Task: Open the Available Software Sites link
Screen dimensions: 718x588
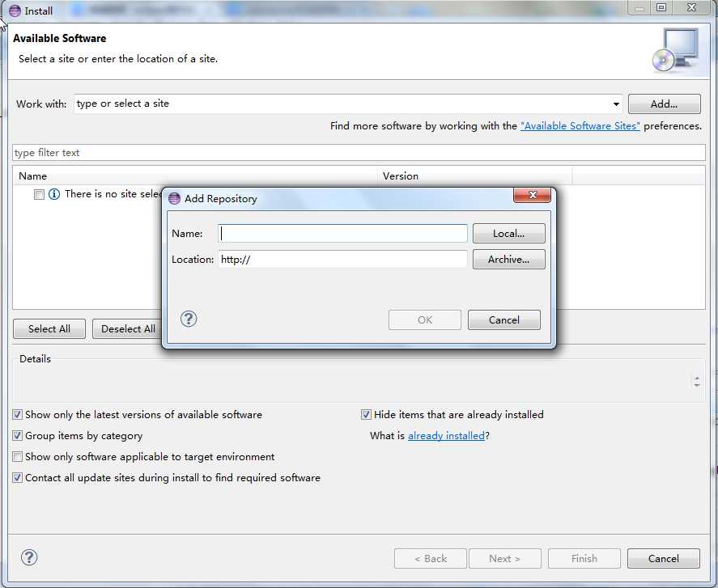Action: [580, 126]
